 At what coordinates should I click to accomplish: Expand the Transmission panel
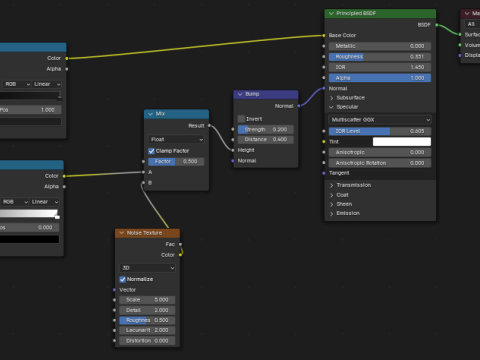[x=332, y=185]
